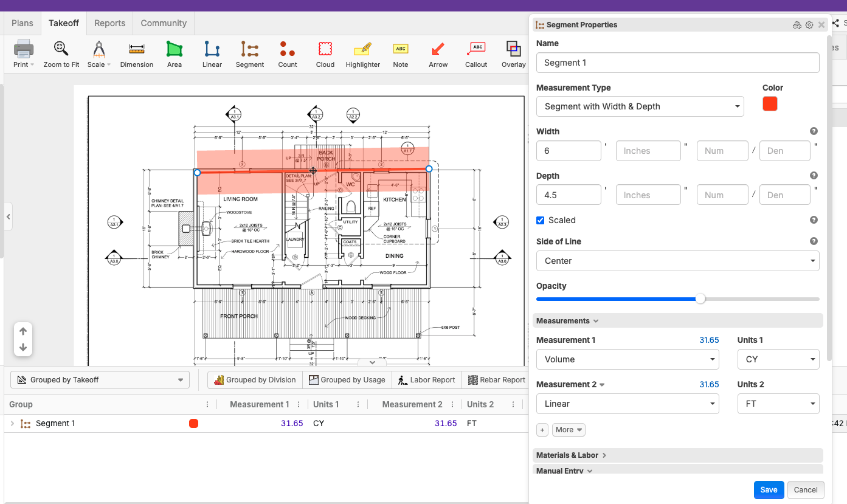Click the Zoom to Fit icon
847x504 pixels.
click(x=61, y=54)
